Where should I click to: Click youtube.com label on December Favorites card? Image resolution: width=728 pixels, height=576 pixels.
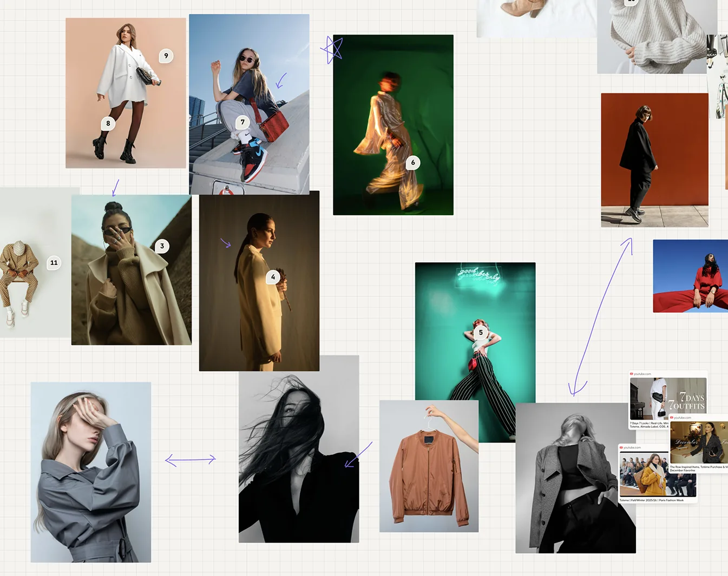tap(683, 418)
